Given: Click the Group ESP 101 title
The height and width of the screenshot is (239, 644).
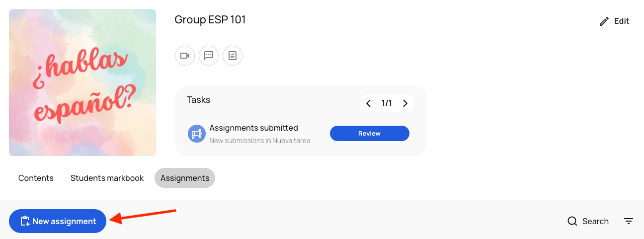Looking at the screenshot, I should (x=210, y=20).
